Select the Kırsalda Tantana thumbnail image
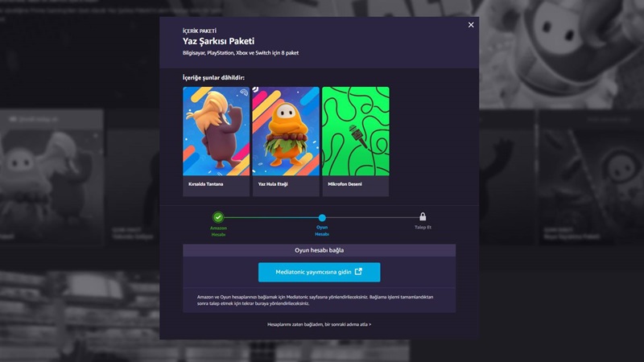This screenshot has width=644, height=362. pyautogui.click(x=216, y=131)
